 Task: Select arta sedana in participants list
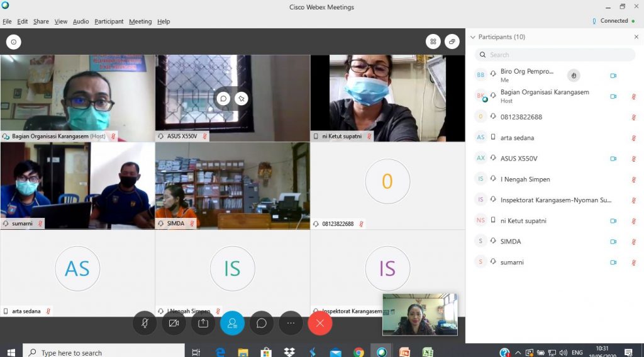(x=517, y=138)
